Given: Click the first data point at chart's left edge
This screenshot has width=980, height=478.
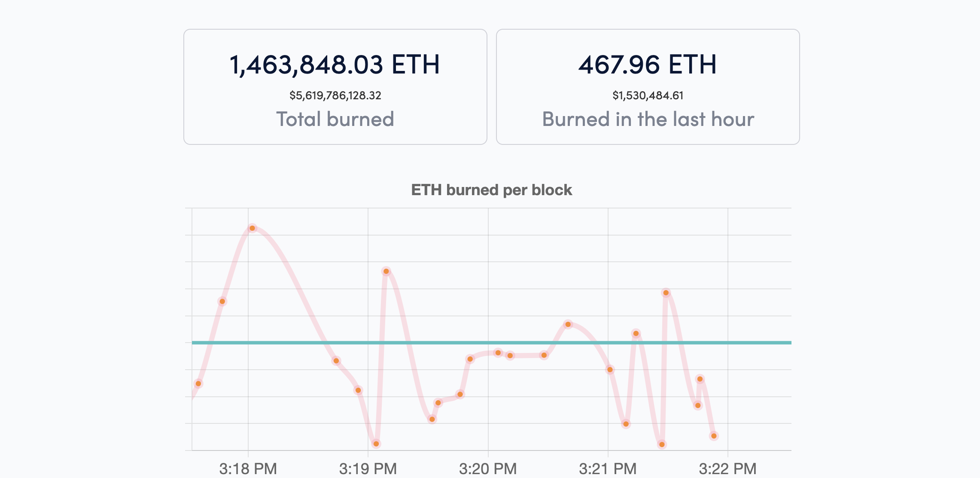Looking at the screenshot, I should coord(198,383).
